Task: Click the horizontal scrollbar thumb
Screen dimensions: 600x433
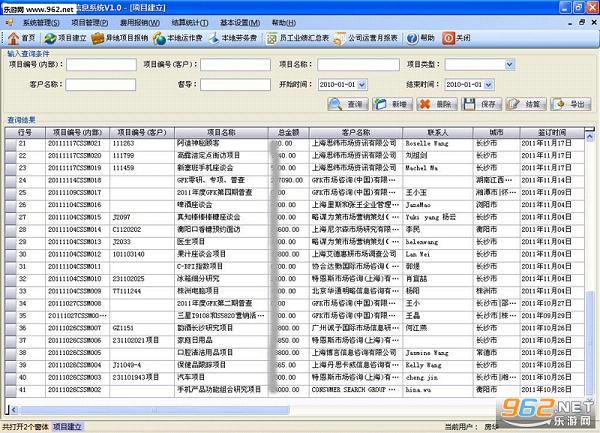Action: pos(154,410)
